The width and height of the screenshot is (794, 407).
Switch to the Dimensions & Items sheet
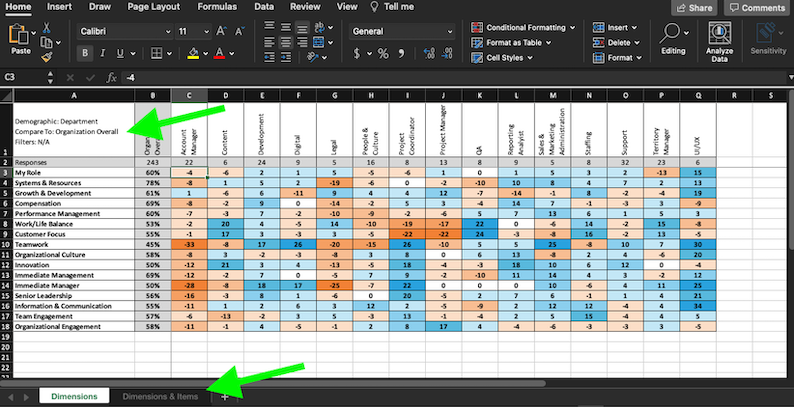coord(159,397)
